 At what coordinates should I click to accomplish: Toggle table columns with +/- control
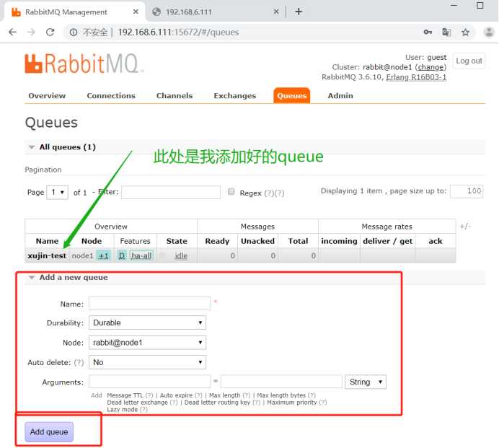click(465, 227)
